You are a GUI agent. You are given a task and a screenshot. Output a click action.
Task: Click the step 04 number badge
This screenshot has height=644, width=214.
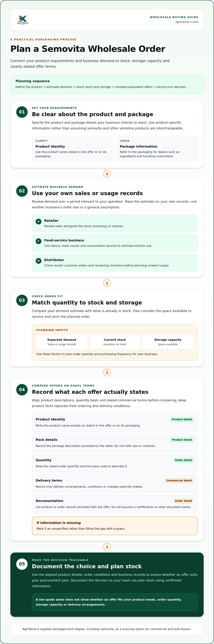point(22,390)
